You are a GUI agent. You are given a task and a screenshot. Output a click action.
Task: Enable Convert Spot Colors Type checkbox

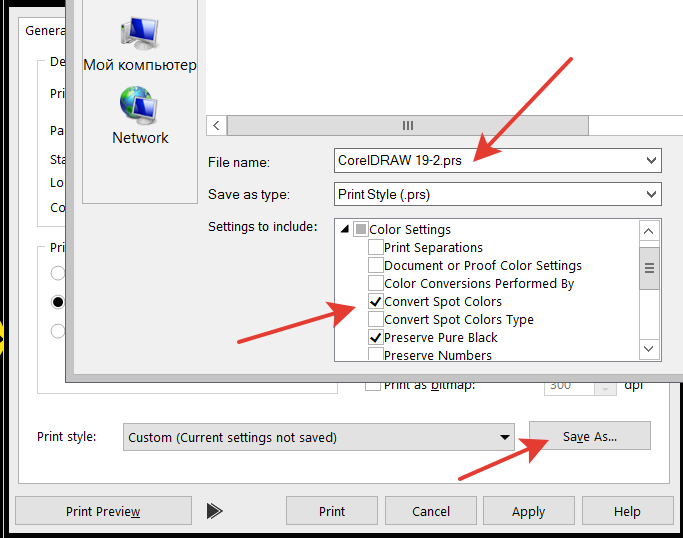coord(375,319)
